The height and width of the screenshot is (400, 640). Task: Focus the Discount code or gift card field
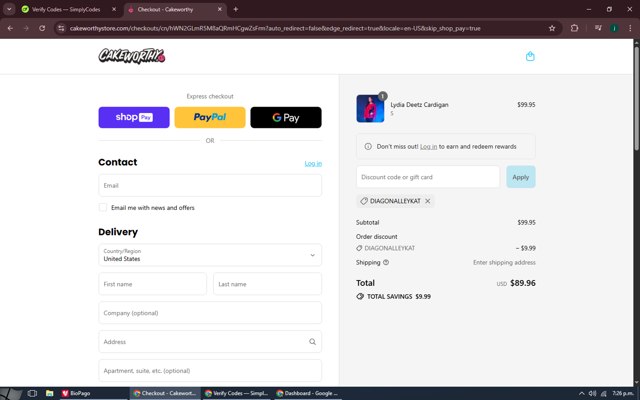pyautogui.click(x=428, y=177)
